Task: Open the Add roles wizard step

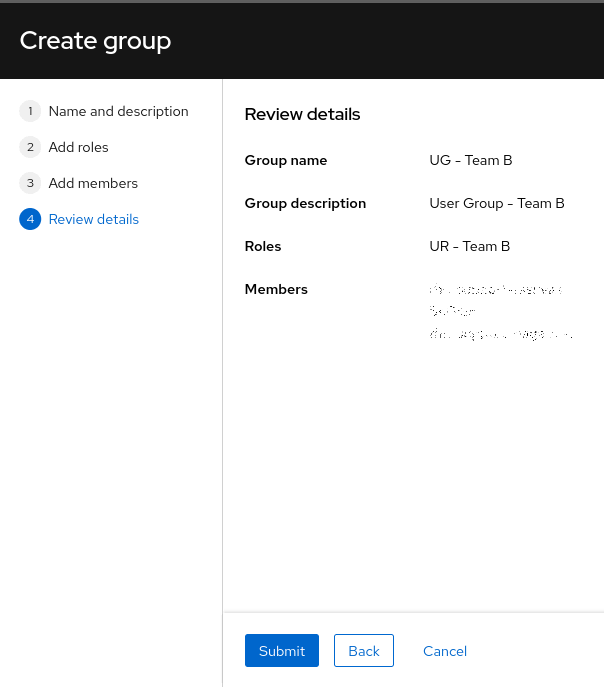Action: (78, 147)
